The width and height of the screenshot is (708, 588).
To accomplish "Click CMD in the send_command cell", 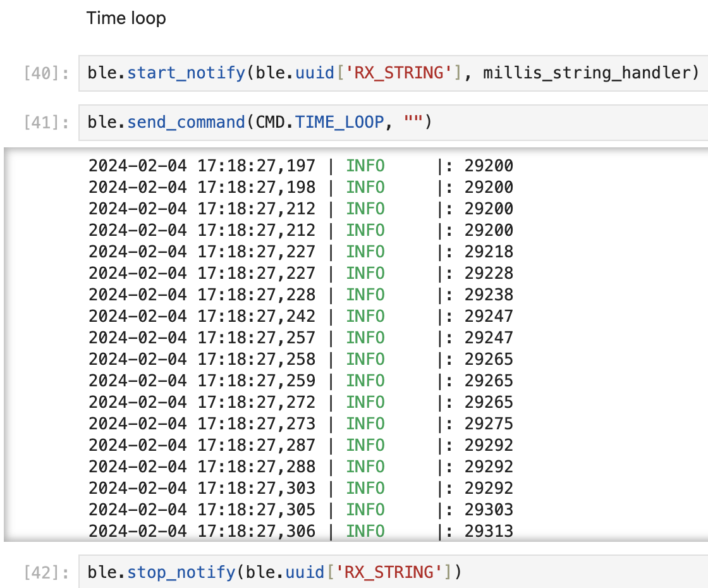I will 270,122.
